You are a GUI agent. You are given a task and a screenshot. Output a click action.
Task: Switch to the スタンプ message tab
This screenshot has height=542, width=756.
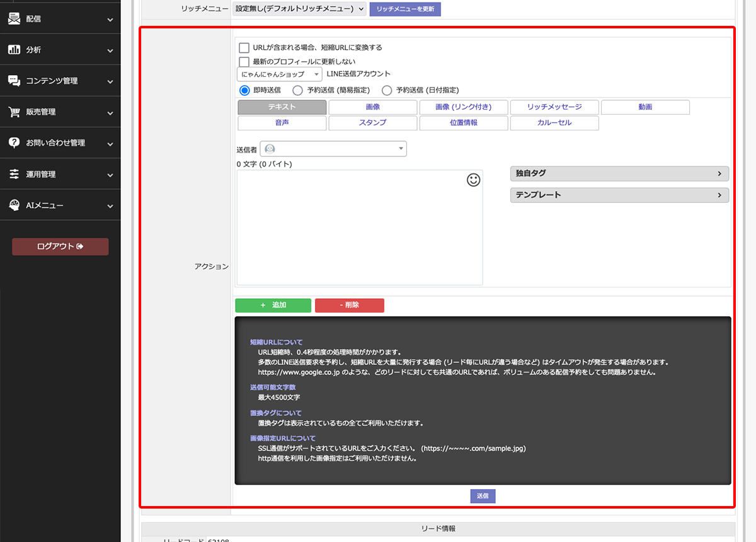372,123
